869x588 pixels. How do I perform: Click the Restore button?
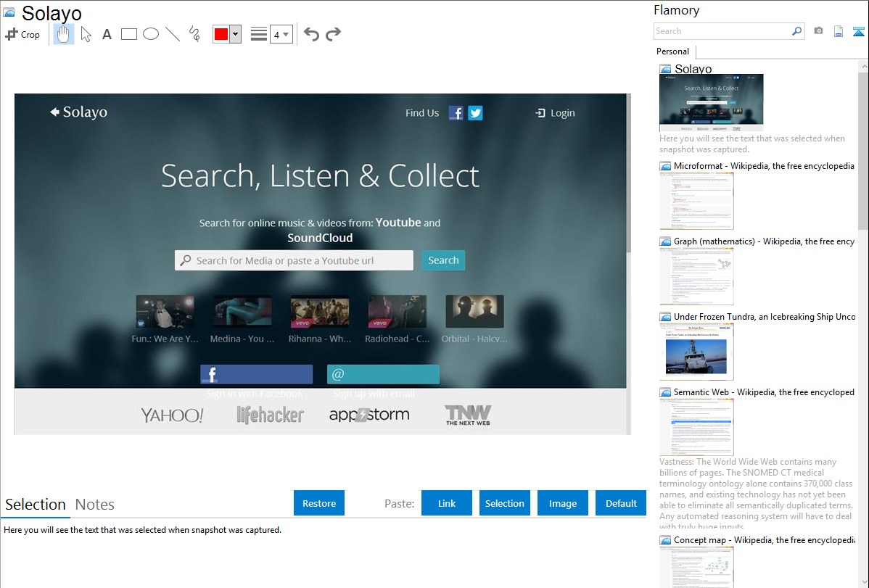click(319, 503)
